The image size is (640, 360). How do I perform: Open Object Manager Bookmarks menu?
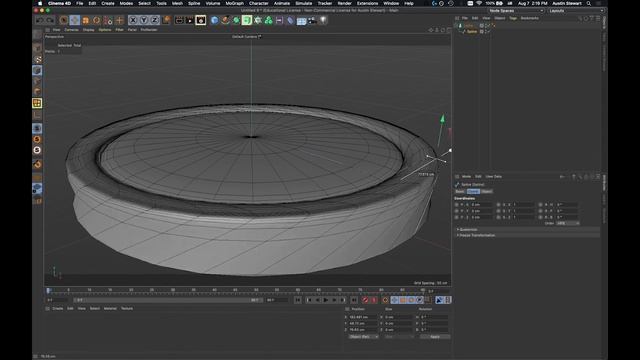point(529,18)
